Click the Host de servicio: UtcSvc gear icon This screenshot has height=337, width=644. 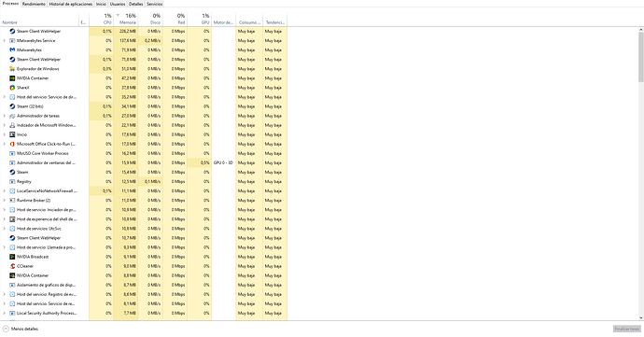pyautogui.click(x=12, y=229)
